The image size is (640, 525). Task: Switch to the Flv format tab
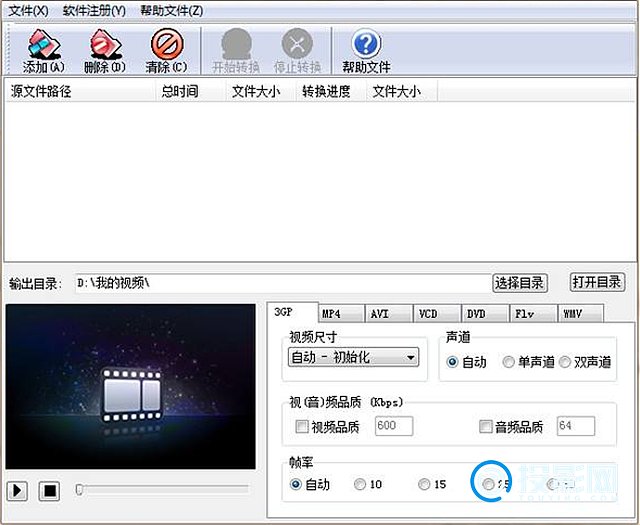click(533, 314)
